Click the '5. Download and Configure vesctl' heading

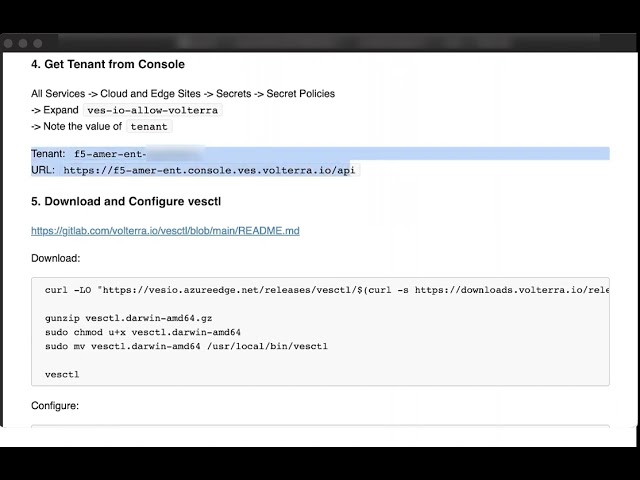[x=126, y=201]
